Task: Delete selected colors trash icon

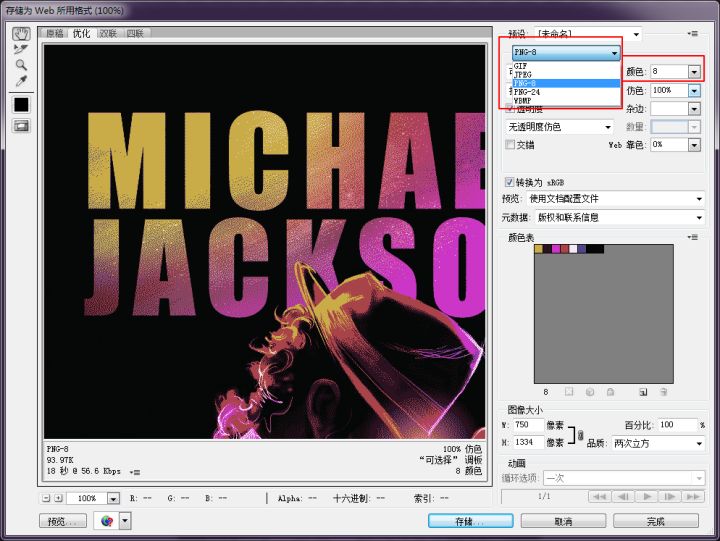Action: click(x=664, y=392)
